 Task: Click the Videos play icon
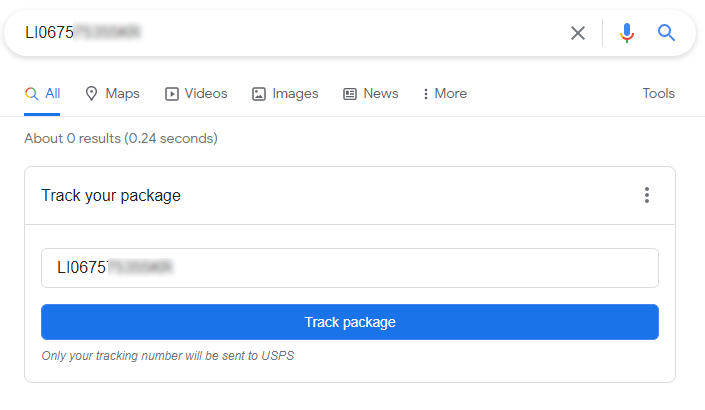click(171, 94)
